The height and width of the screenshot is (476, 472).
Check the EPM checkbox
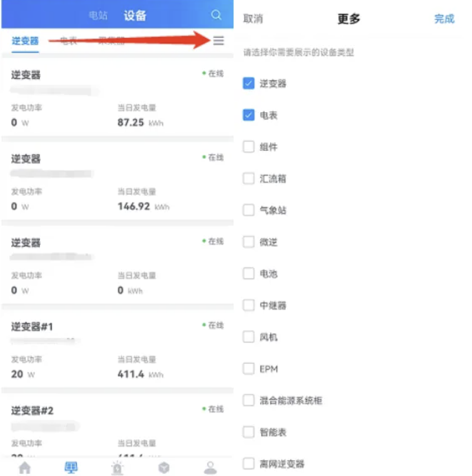248,368
